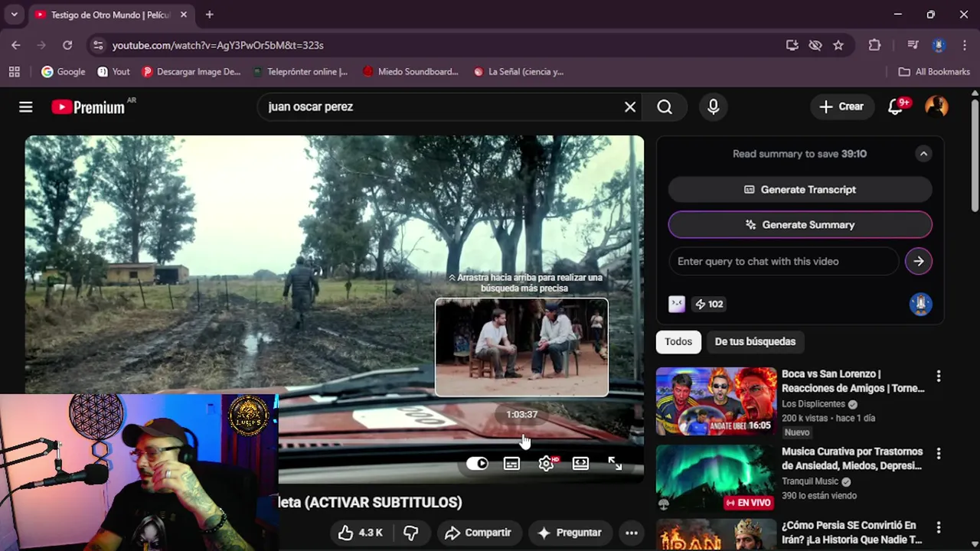This screenshot has height=551, width=980.
Task: Select the Todos filter chip
Action: tap(678, 342)
